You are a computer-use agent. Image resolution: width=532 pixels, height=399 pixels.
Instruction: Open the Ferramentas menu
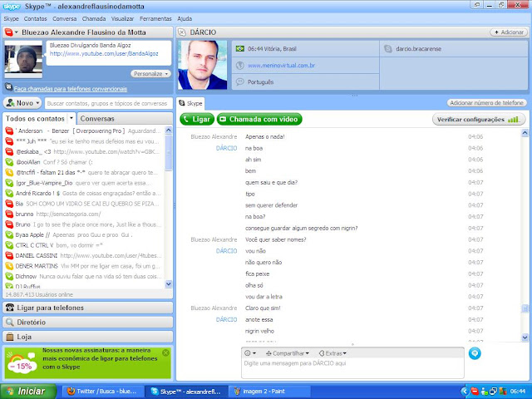pyautogui.click(x=155, y=18)
